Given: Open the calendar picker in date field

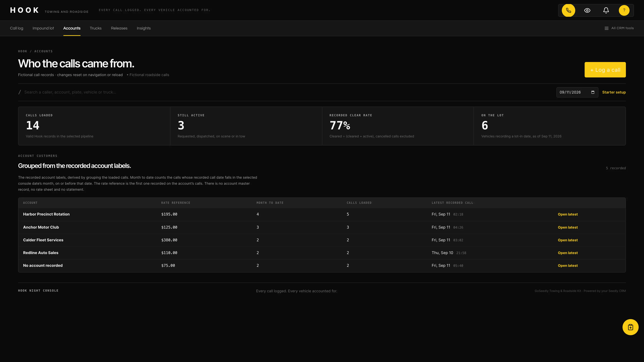Looking at the screenshot, I should 593,92.
